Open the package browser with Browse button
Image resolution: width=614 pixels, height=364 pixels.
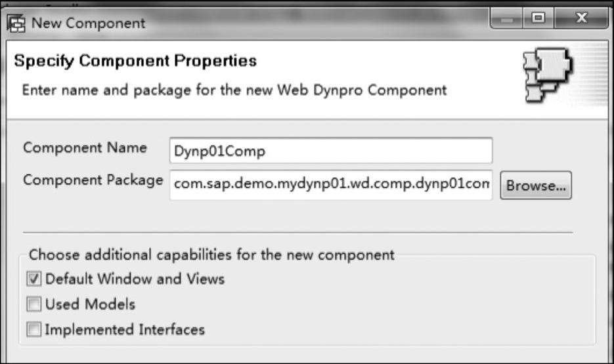536,186
